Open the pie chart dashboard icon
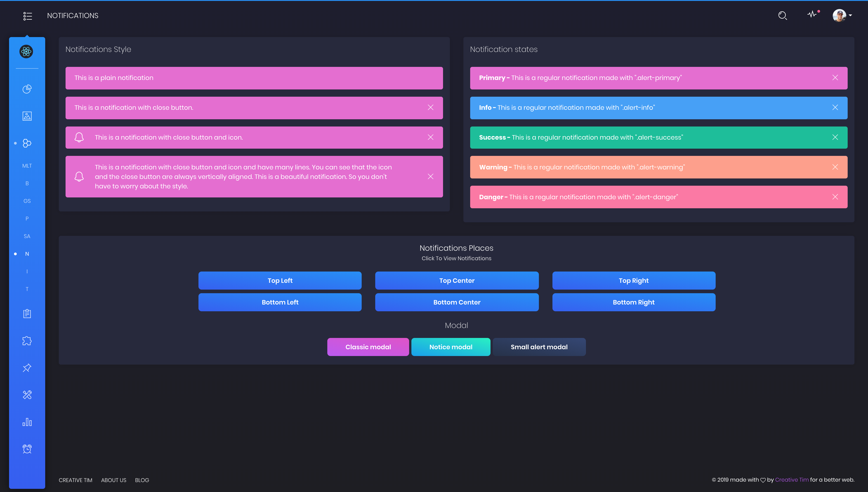 tap(27, 89)
